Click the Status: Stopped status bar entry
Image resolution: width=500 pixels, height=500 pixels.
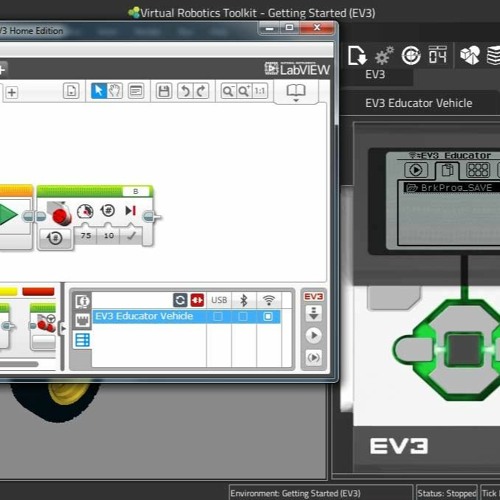pos(447,493)
